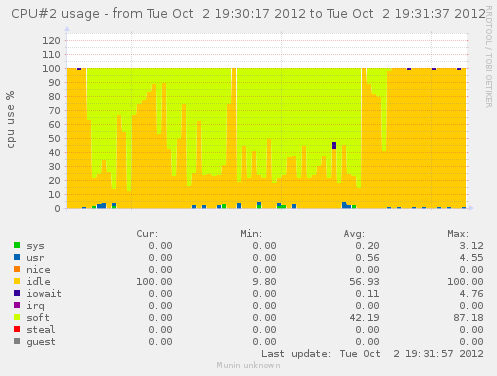The width and height of the screenshot is (497, 376).
Task: Click the RRDTOOL / TOBI OETIKER watermark
Action: (489, 57)
